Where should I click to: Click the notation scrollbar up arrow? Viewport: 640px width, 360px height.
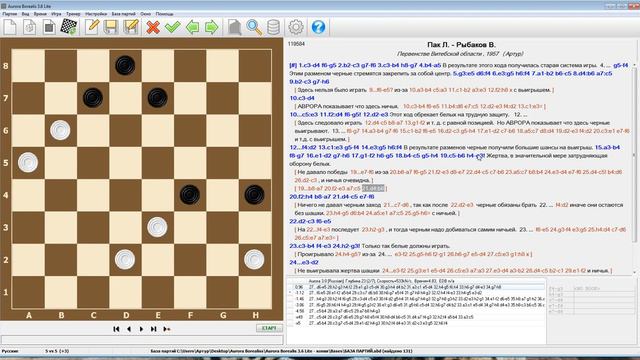(634, 65)
